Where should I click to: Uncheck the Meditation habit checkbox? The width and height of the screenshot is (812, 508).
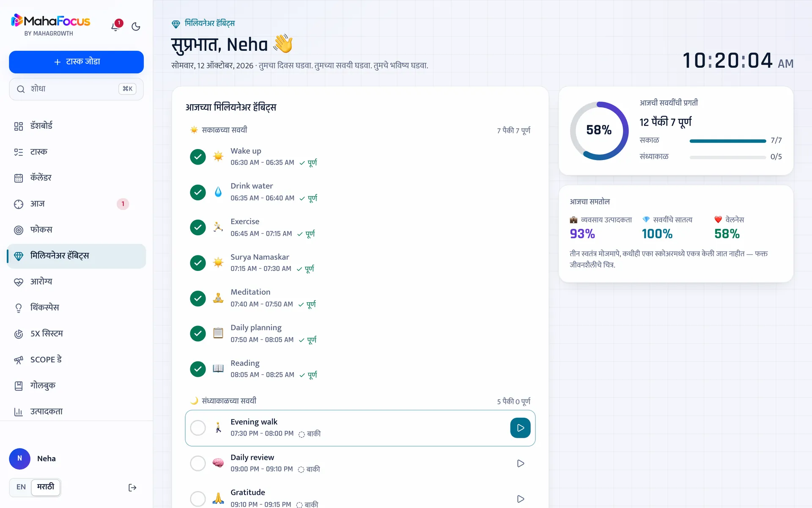click(198, 298)
